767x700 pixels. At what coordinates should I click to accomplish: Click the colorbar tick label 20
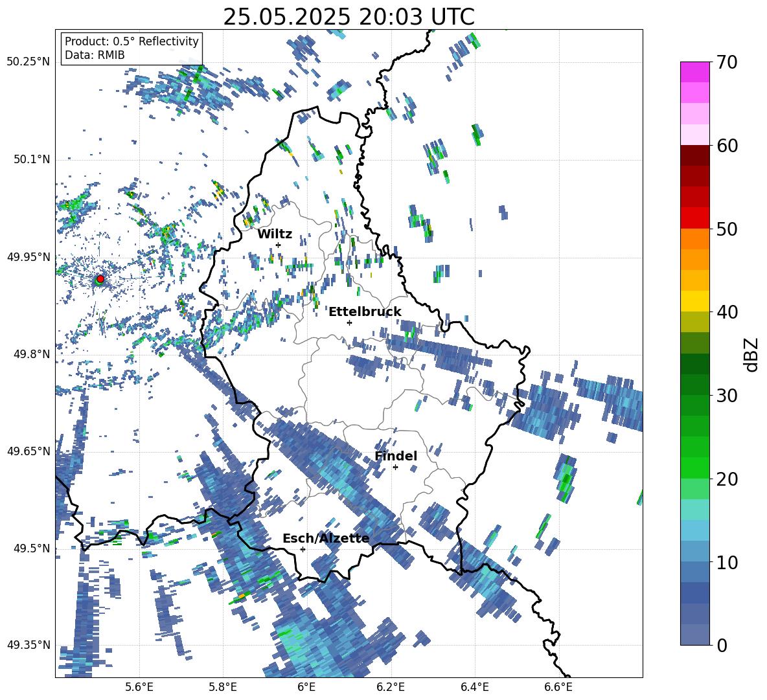pos(727,479)
